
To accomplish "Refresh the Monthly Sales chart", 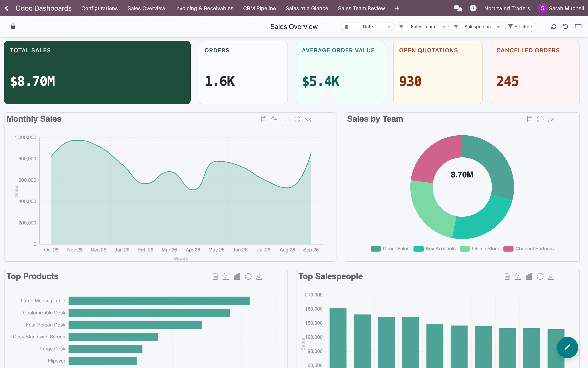I will [x=297, y=119].
